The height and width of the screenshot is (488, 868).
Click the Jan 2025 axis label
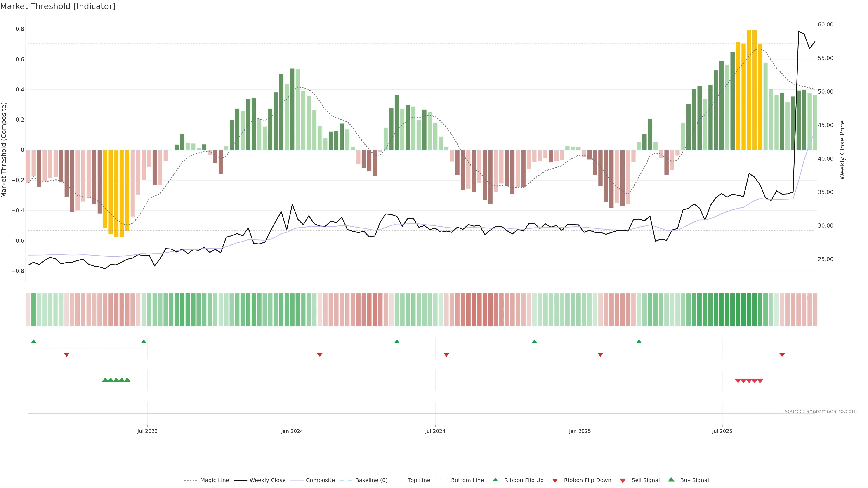click(x=580, y=431)
